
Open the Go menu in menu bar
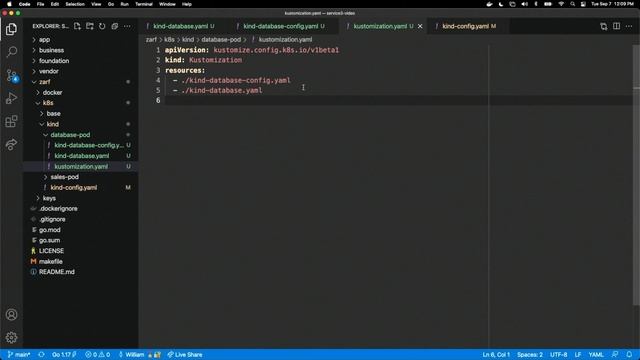click(111, 4)
